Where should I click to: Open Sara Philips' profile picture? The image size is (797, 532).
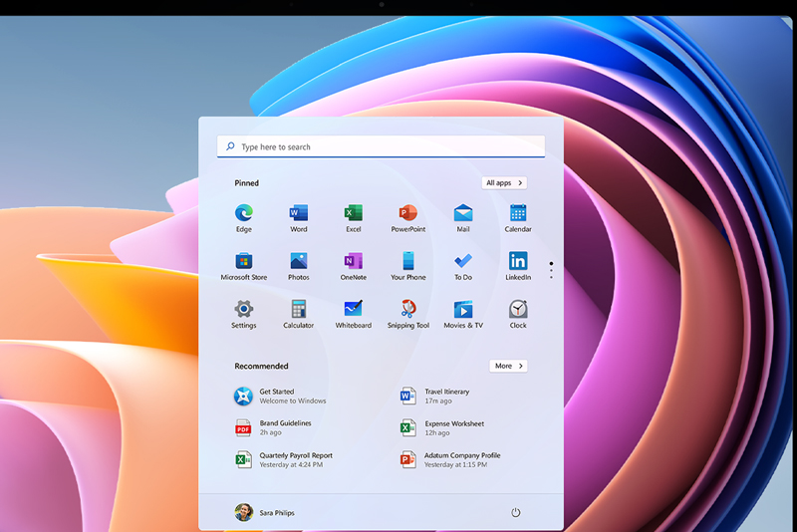coord(244,512)
